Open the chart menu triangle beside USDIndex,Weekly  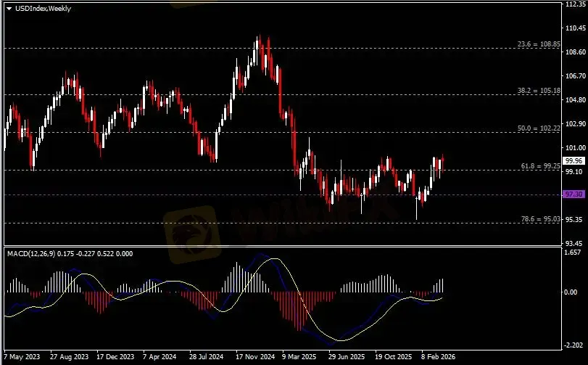click(x=9, y=9)
